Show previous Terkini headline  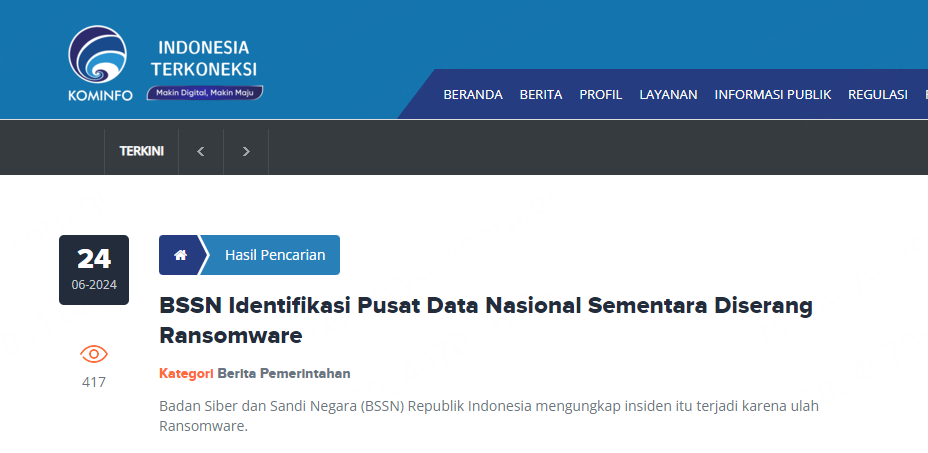201,152
